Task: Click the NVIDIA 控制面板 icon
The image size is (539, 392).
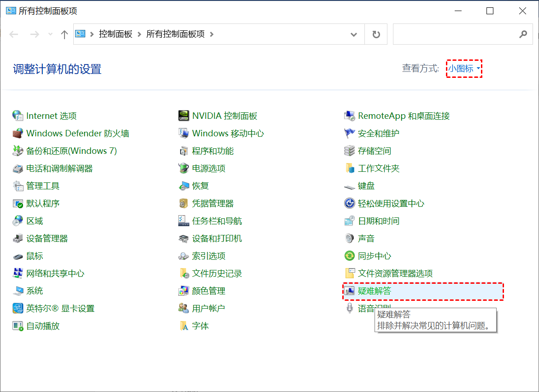Action: click(x=183, y=116)
